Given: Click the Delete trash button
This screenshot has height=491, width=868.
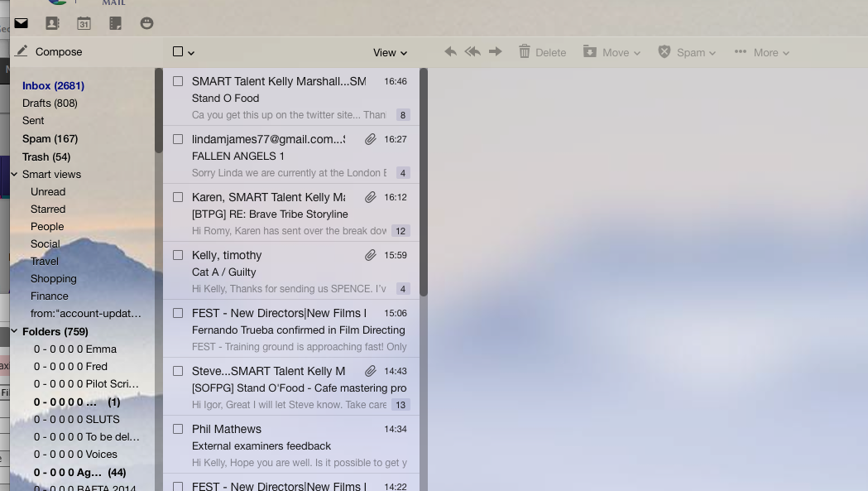Looking at the screenshot, I should coord(542,52).
